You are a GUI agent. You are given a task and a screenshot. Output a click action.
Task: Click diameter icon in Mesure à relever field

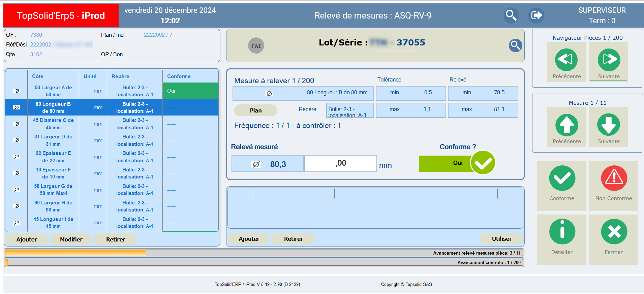(x=269, y=94)
